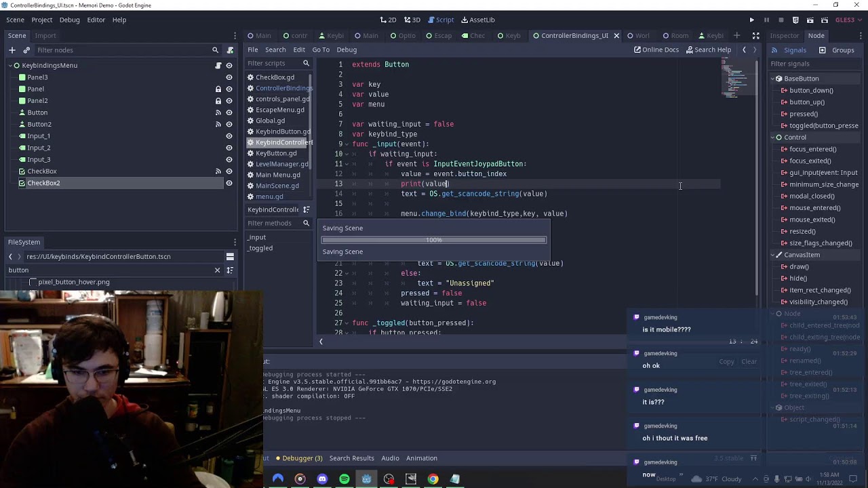
Task: Play the current scene
Action: 810,20
